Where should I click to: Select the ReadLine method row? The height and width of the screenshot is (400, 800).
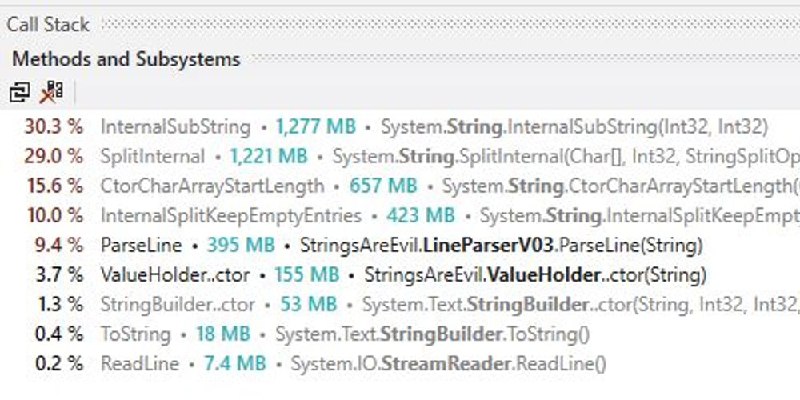pos(400,364)
